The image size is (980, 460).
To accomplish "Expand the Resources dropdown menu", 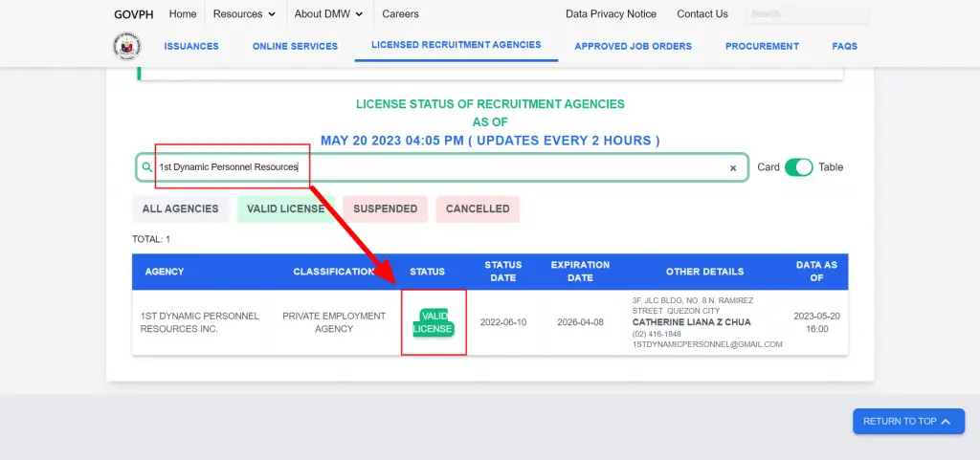I will click(x=244, y=13).
